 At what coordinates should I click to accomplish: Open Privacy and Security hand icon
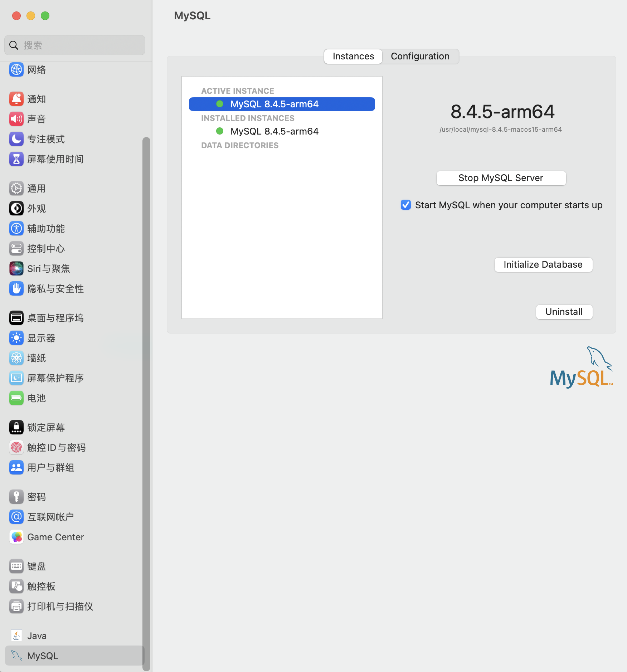click(x=16, y=288)
